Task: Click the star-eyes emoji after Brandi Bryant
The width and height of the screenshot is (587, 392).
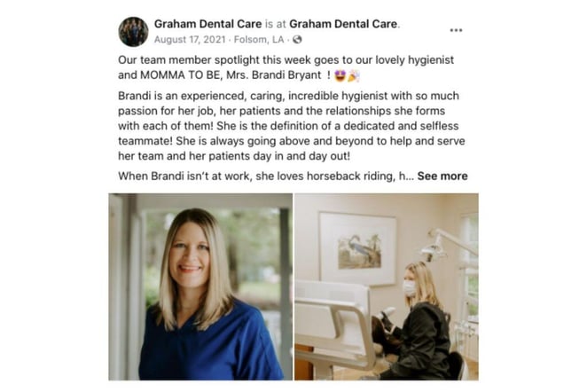Action: coord(340,75)
